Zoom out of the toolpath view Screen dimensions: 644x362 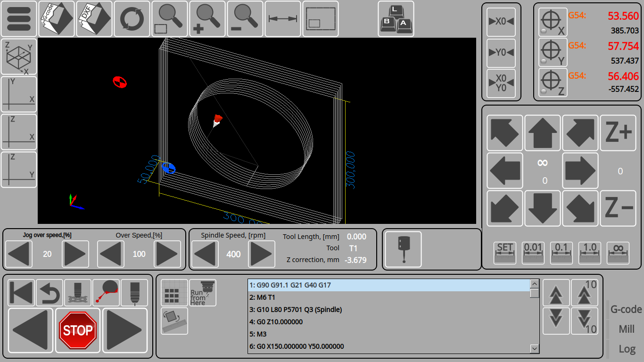(245, 19)
